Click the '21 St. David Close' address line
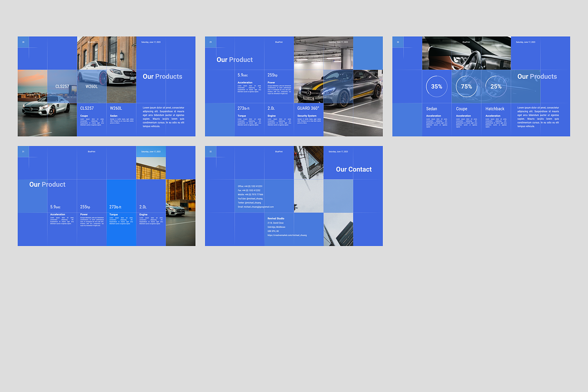Image resolution: width=588 pixels, height=392 pixels. [275, 223]
